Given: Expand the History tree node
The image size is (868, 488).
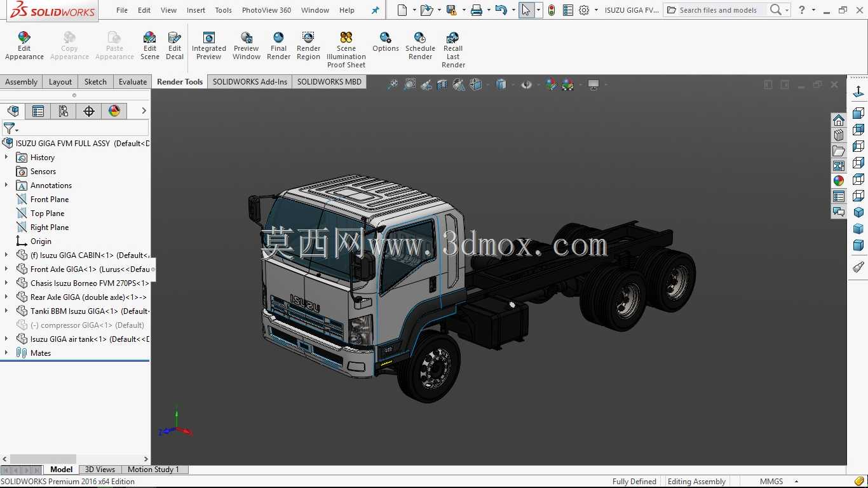Looking at the screenshot, I should 6,157.
